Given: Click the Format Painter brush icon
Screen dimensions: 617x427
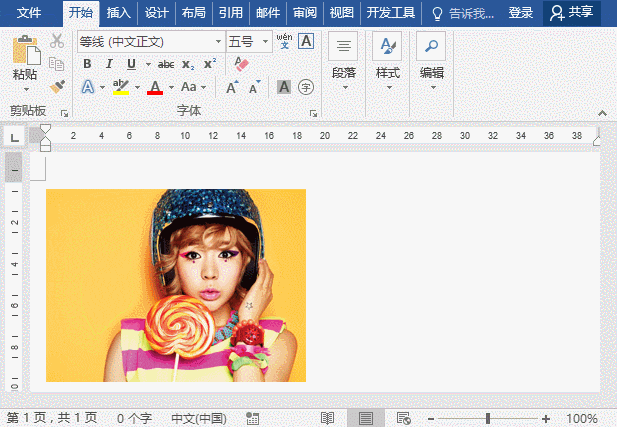Looking at the screenshot, I should pos(57,87).
